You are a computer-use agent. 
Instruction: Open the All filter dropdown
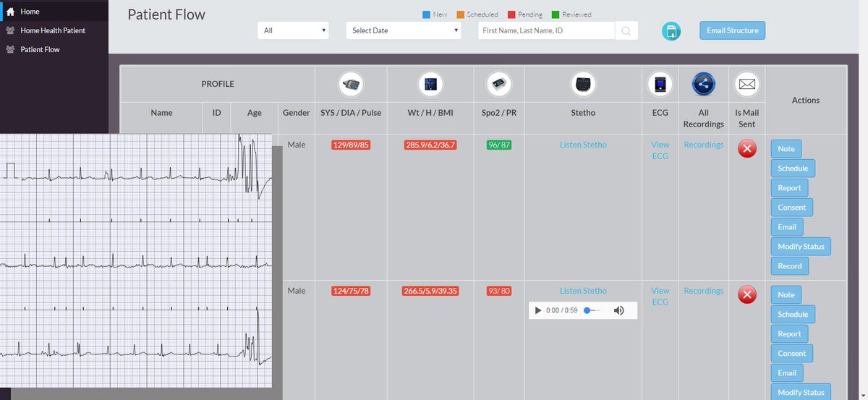pos(294,30)
